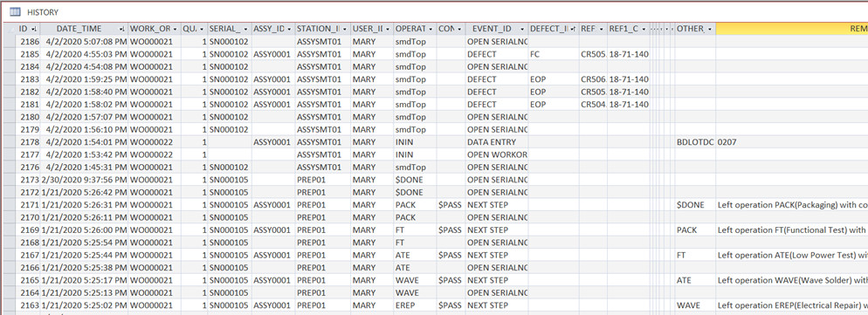Image resolution: width=868 pixels, height=315 pixels.
Task: Click the BDLOTDC cell
Action: tap(695, 141)
